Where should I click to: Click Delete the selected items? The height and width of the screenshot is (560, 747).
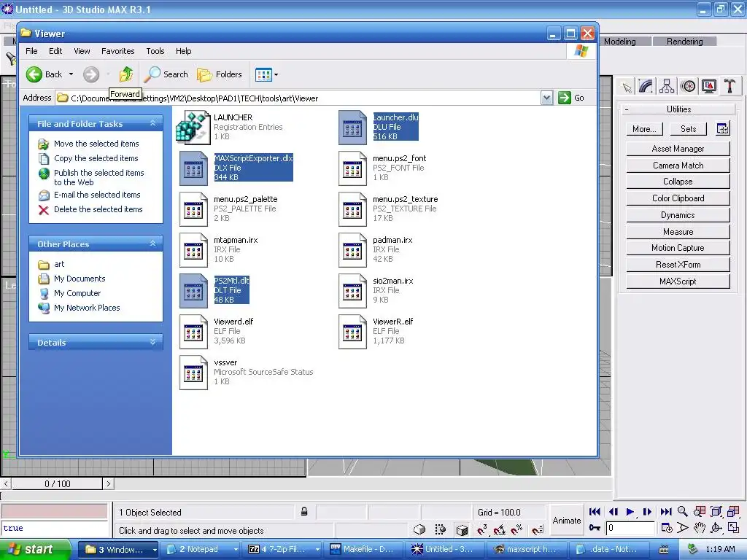coord(98,209)
